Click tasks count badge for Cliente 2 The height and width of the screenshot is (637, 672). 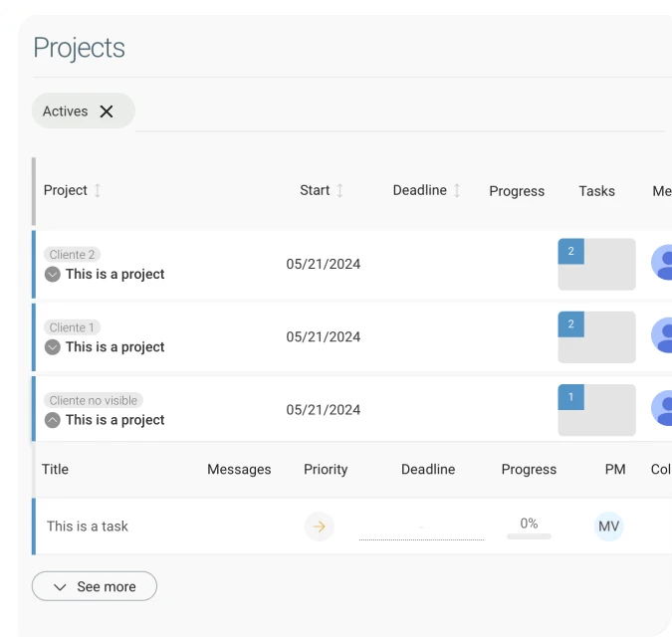570,252
